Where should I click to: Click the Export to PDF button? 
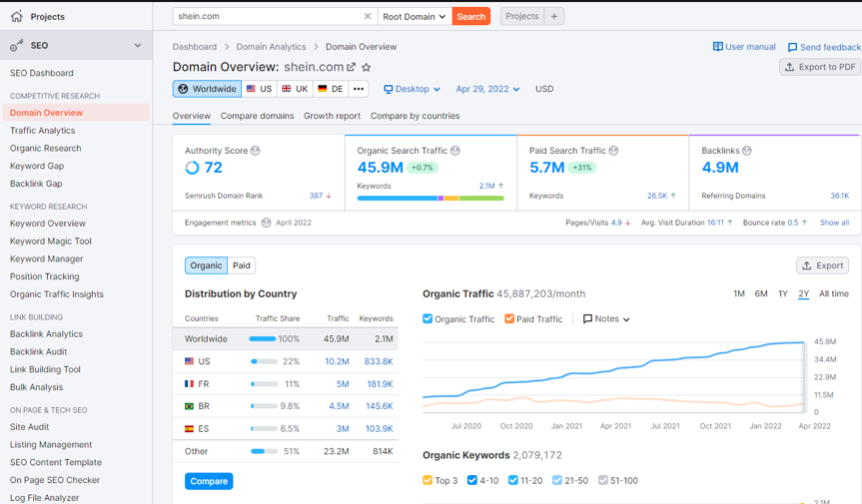pyautogui.click(x=820, y=67)
